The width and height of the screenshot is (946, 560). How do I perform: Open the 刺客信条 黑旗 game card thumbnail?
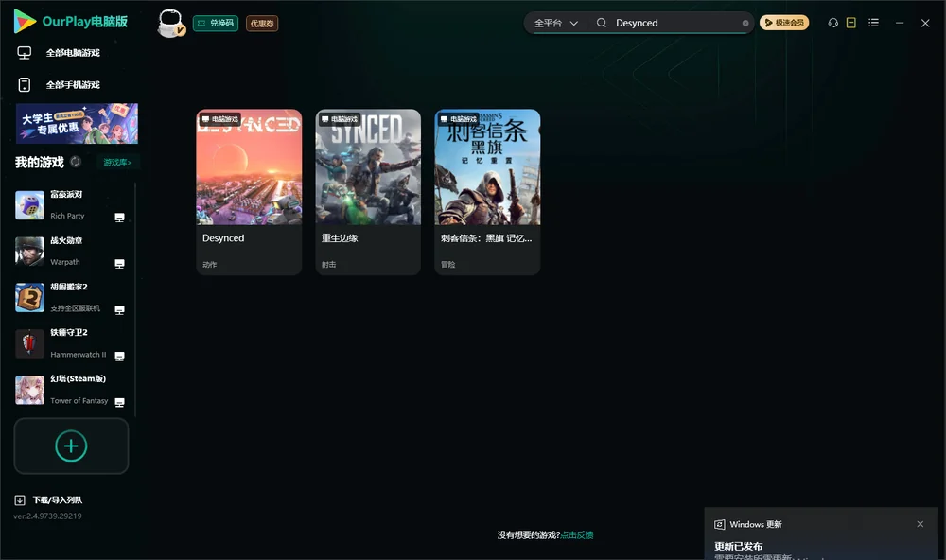[x=487, y=167]
